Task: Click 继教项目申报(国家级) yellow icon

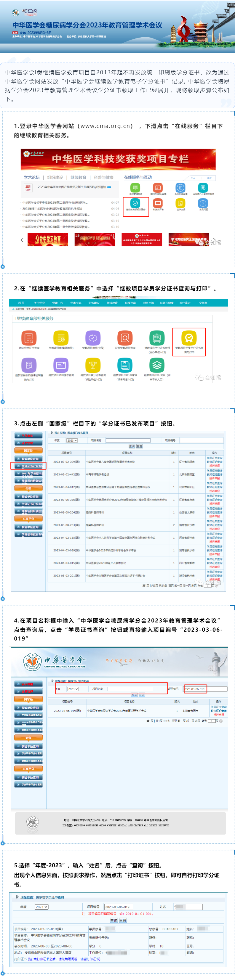Action: click(61, 338)
